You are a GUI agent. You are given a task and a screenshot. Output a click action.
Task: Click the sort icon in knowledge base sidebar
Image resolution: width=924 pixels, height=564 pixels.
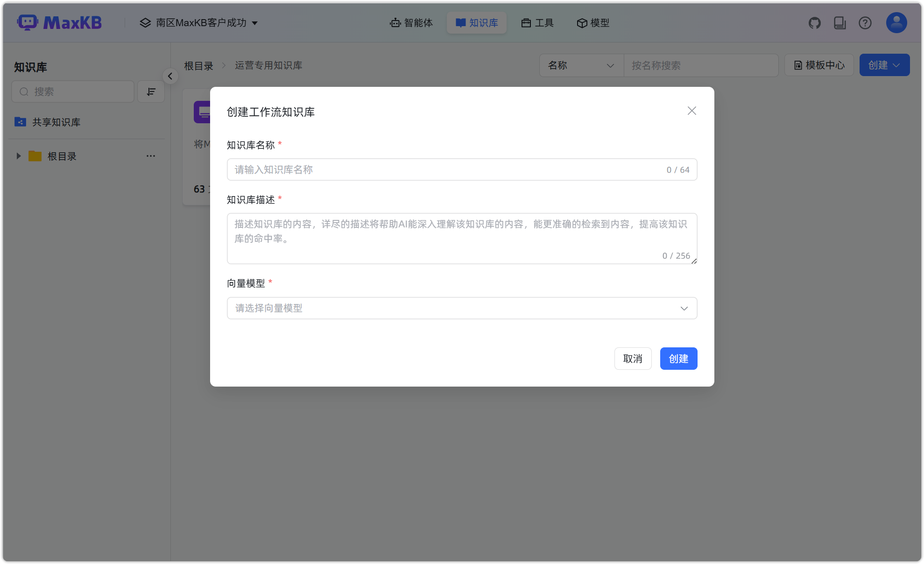(x=150, y=92)
